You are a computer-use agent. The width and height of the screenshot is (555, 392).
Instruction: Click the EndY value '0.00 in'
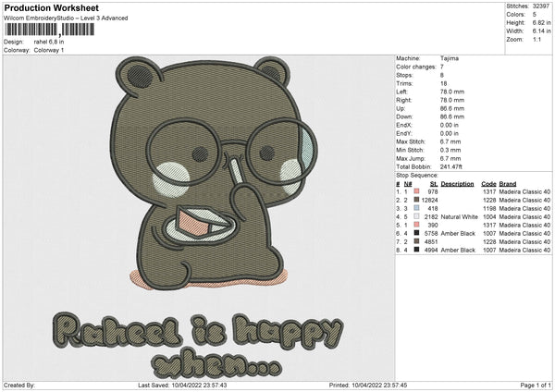coord(450,133)
